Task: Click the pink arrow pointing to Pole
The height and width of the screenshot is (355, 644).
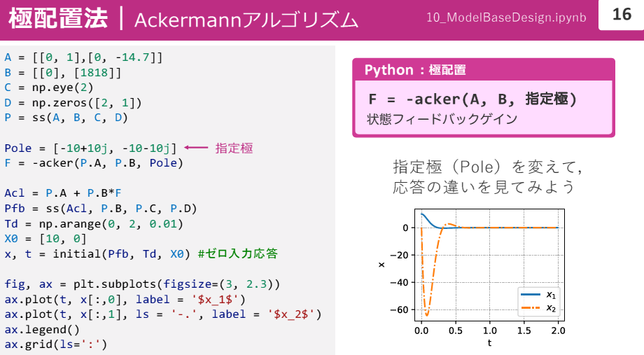Action: click(196, 148)
